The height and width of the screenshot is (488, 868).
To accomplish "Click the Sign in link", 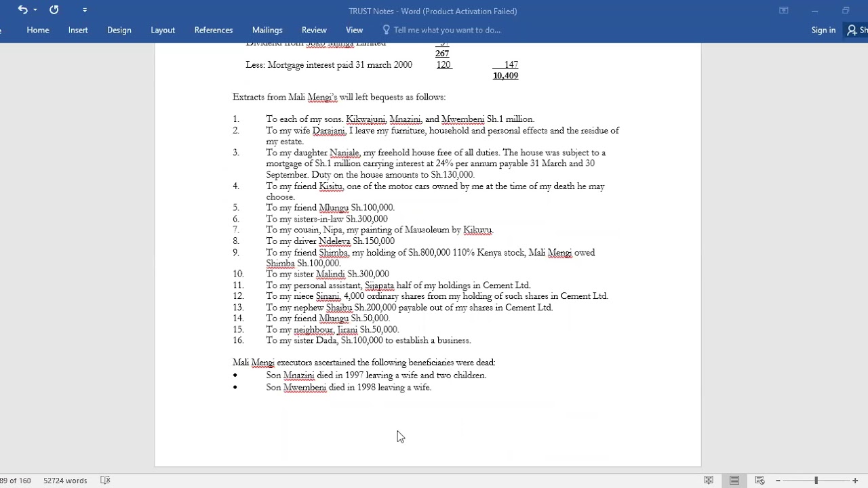I will [823, 30].
